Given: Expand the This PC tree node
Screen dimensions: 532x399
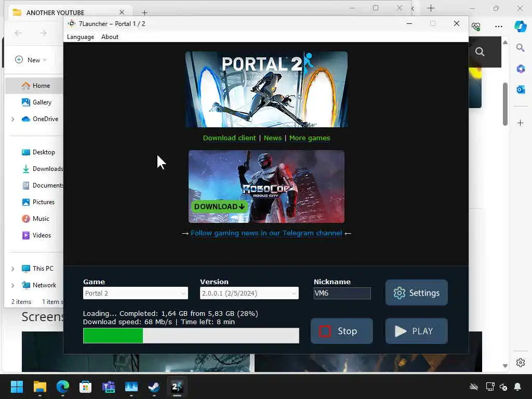Looking at the screenshot, I should pos(13,269).
